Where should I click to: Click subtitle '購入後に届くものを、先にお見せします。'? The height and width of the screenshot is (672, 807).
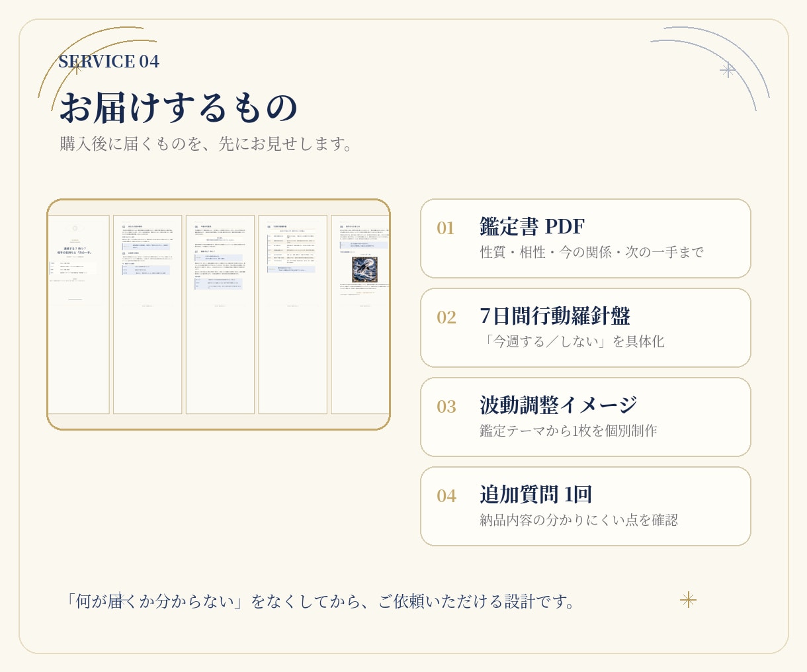pyautogui.click(x=209, y=144)
